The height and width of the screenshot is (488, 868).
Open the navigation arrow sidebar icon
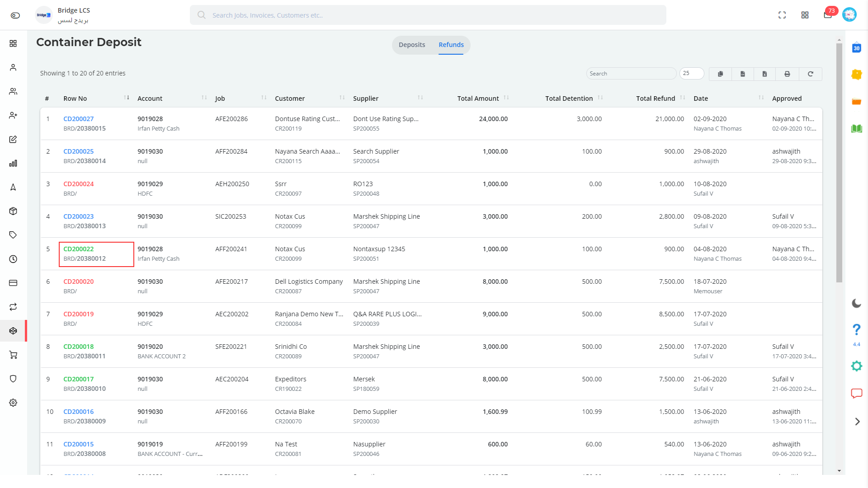click(x=13, y=187)
